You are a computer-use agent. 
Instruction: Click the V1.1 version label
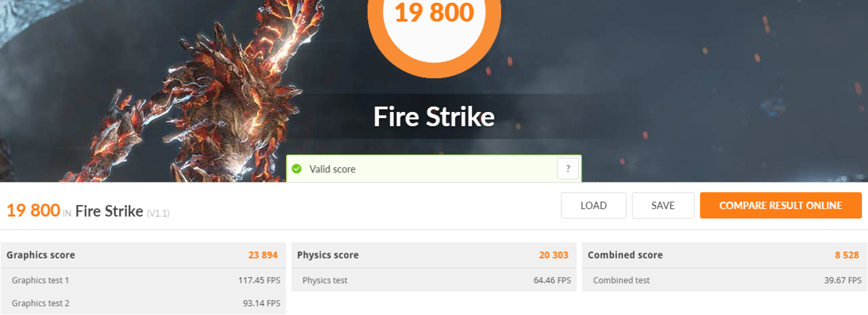158,213
